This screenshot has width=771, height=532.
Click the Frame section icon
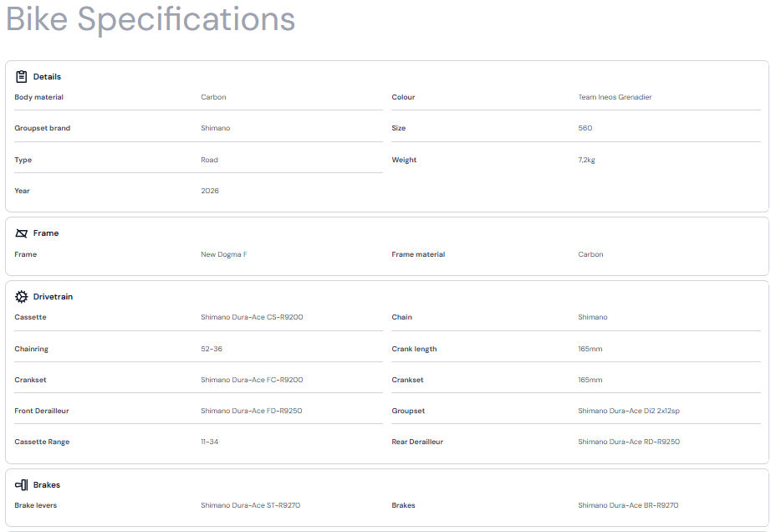(x=21, y=233)
